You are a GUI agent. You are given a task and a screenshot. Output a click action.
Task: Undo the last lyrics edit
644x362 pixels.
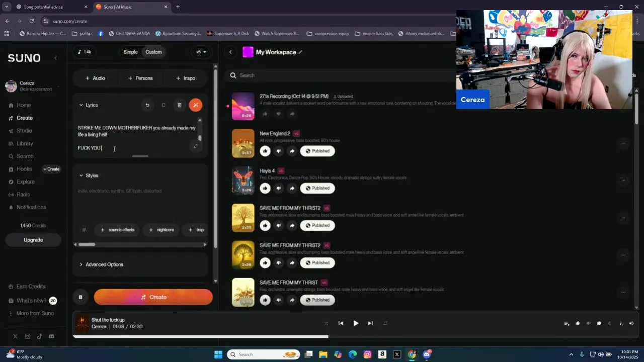[x=147, y=105]
